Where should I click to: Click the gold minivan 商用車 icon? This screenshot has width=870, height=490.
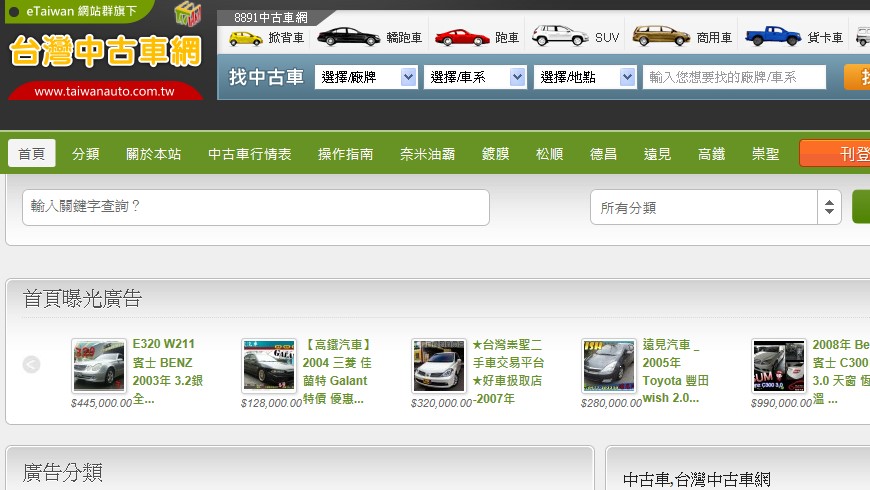pos(661,36)
